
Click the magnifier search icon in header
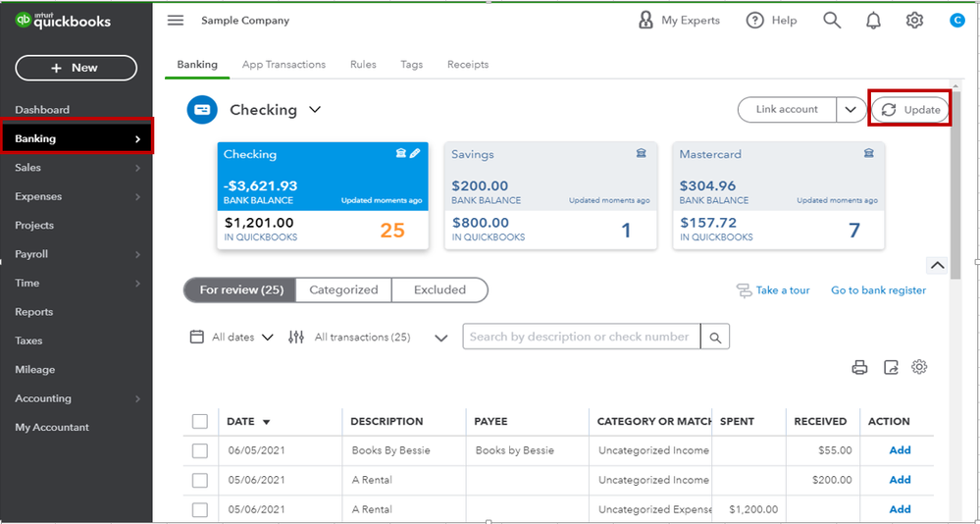click(832, 21)
